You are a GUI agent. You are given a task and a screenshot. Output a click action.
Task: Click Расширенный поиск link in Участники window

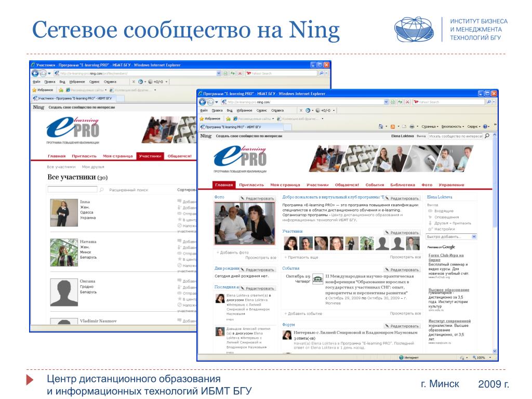[x=129, y=190]
